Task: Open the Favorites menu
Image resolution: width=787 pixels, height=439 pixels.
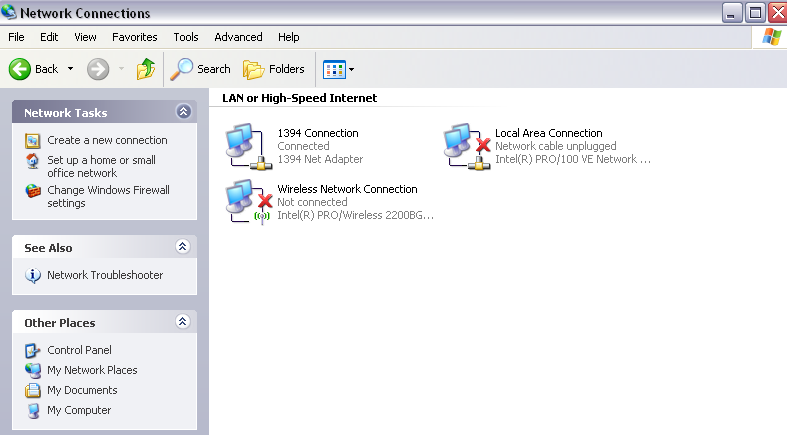Action: point(134,37)
